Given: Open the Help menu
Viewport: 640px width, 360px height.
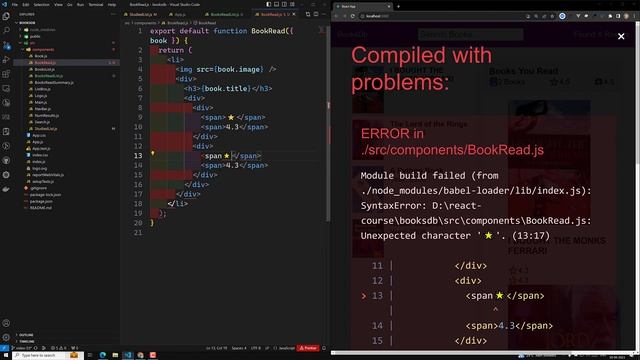Looking at the screenshot, I should (x=112, y=4).
